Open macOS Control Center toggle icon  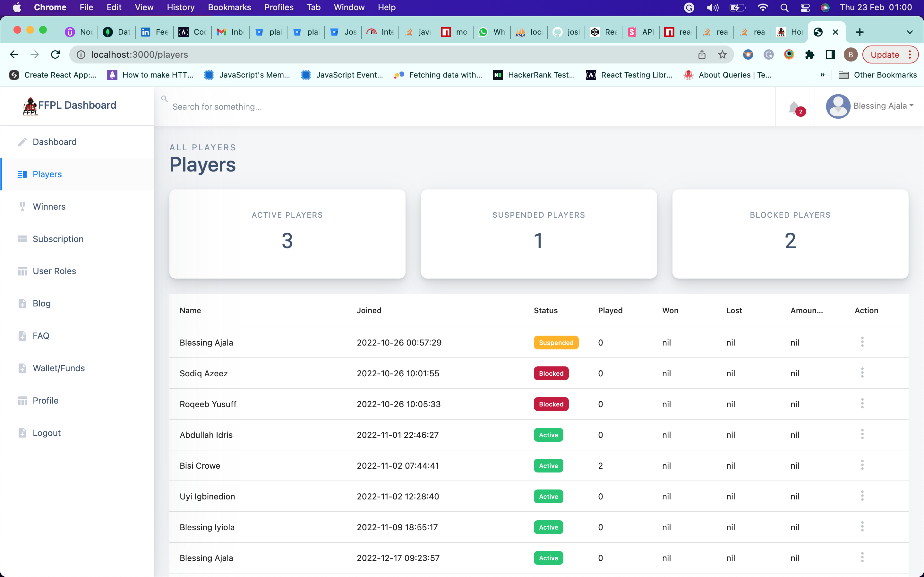pyautogui.click(x=805, y=7)
